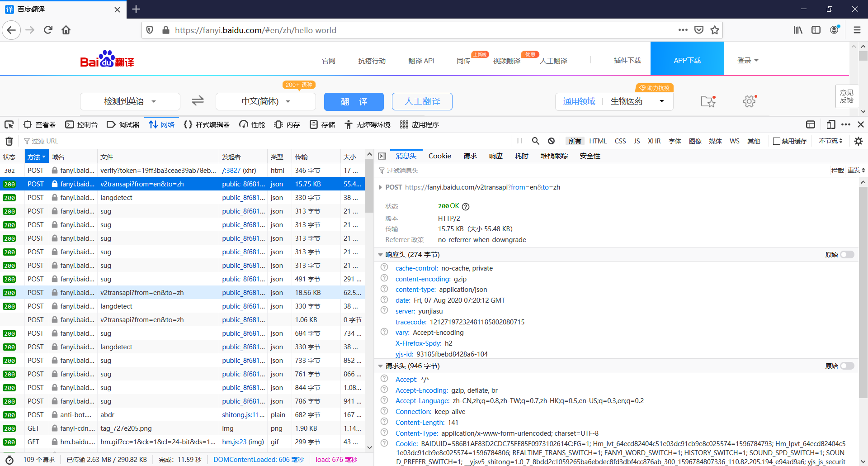Viewport: 868px width, 466px height.
Task: Open devtools more options ellipsis
Action: pos(846,124)
